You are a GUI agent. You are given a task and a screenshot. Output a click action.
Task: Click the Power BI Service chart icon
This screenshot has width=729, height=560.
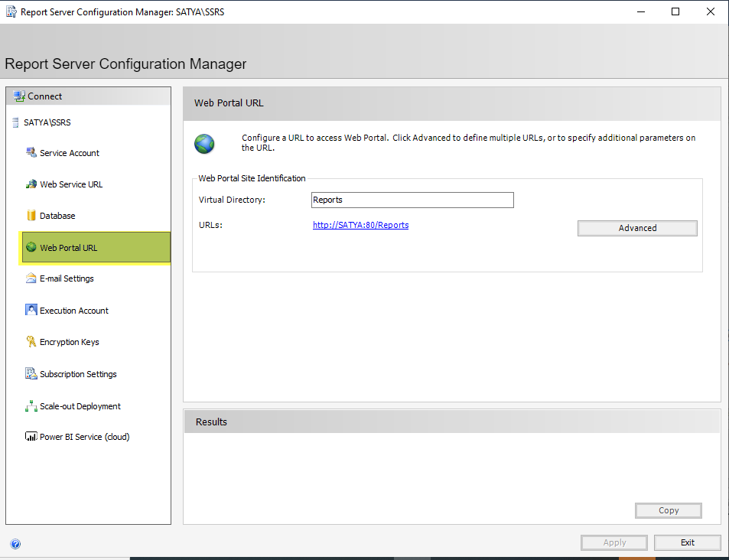tap(31, 437)
